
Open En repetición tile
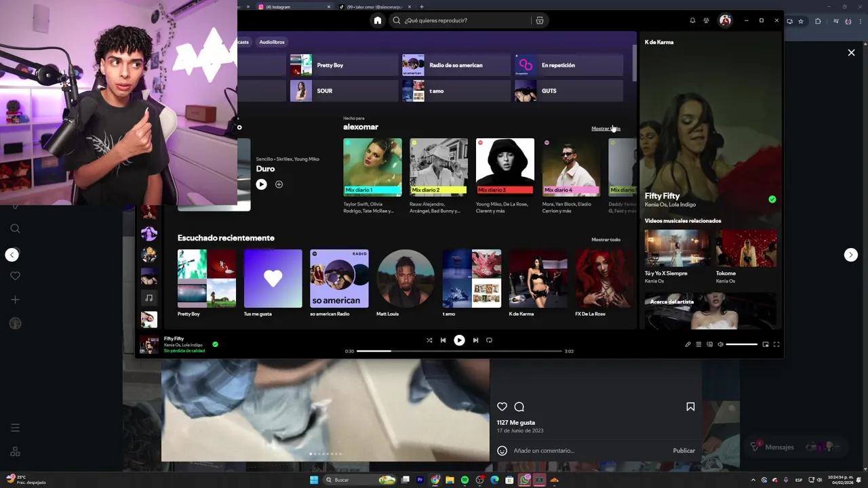point(569,65)
